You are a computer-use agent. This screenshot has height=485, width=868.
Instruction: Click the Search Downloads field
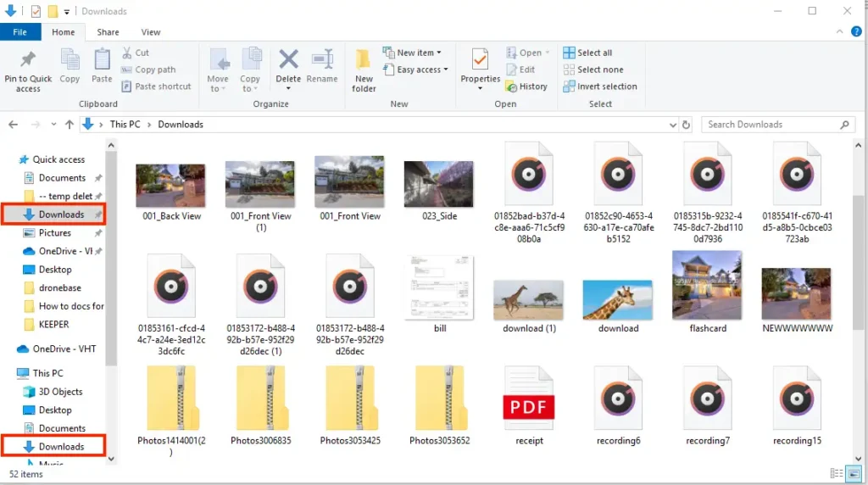click(x=778, y=125)
